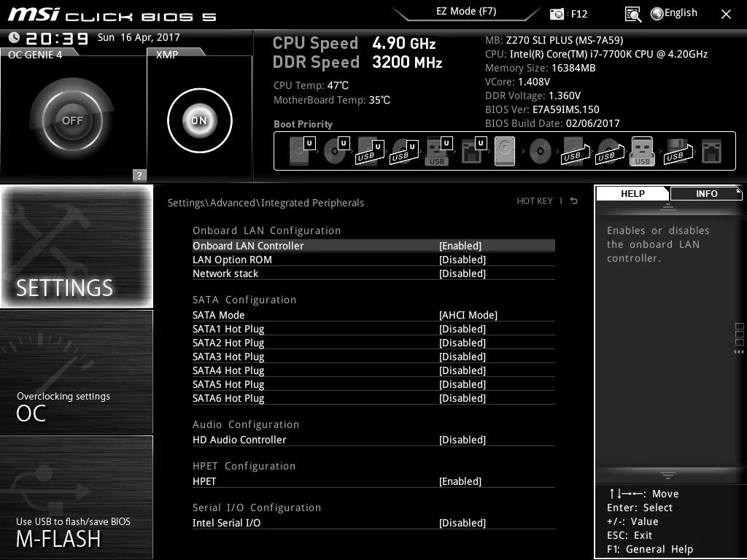Image resolution: width=747 pixels, height=560 pixels.
Task: Select the HD Audio Controller row label
Action: tap(239, 440)
